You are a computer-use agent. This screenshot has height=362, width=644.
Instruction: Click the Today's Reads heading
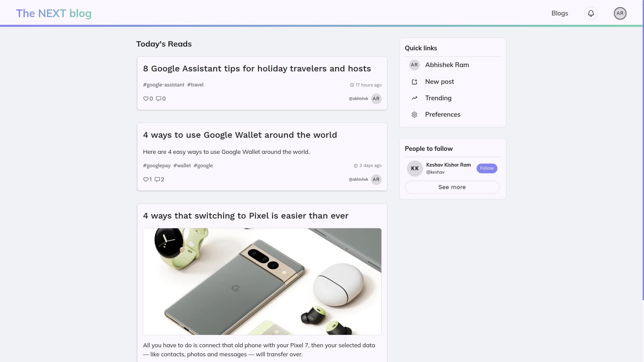coord(164,44)
